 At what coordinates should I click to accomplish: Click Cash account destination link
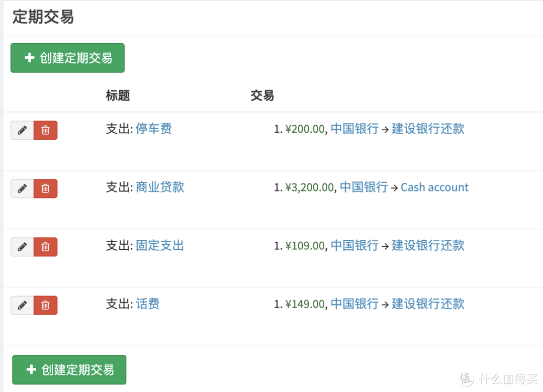(x=434, y=187)
